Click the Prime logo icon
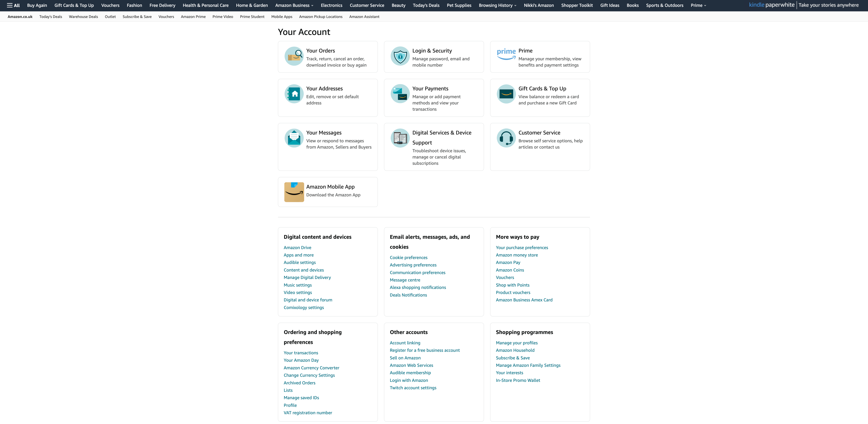The height and width of the screenshot is (424, 868). (506, 54)
